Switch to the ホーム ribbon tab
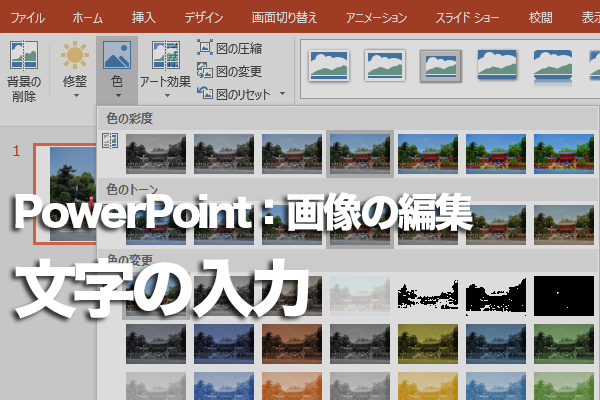The width and height of the screenshot is (600, 400). pos(88,18)
